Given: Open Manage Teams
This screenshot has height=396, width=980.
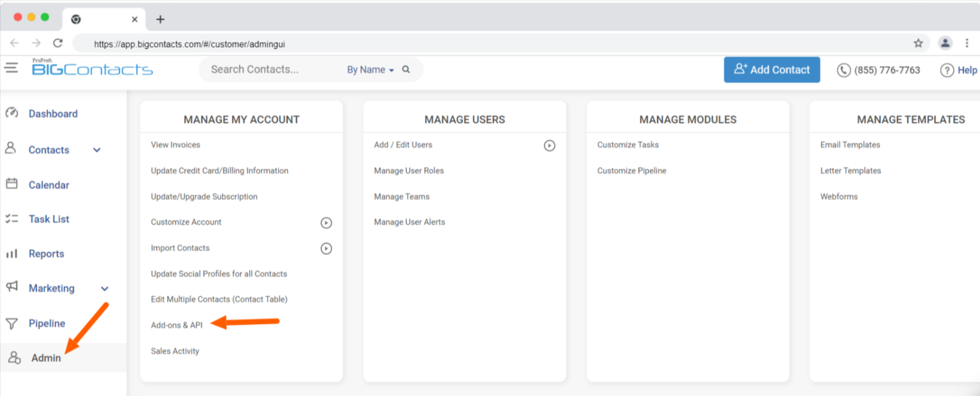Looking at the screenshot, I should pos(402,196).
